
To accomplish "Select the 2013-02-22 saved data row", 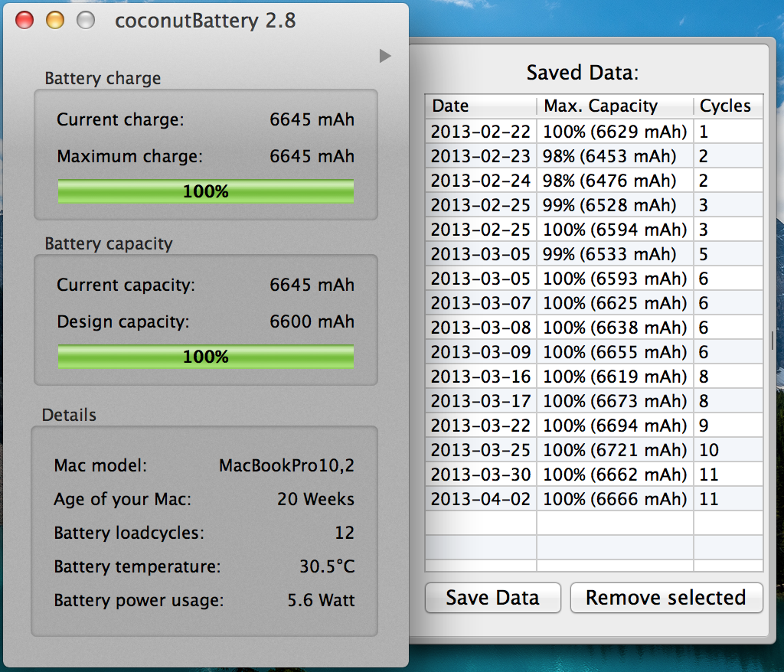I will click(594, 132).
